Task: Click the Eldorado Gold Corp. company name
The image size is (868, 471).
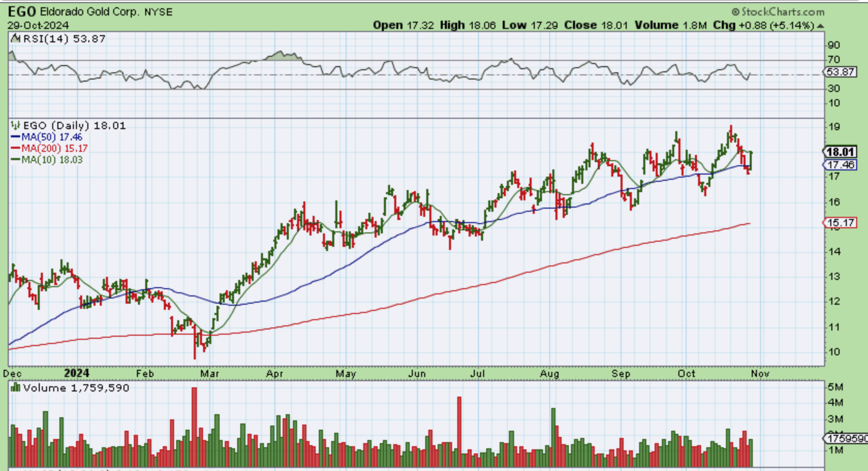Action: tap(89, 11)
